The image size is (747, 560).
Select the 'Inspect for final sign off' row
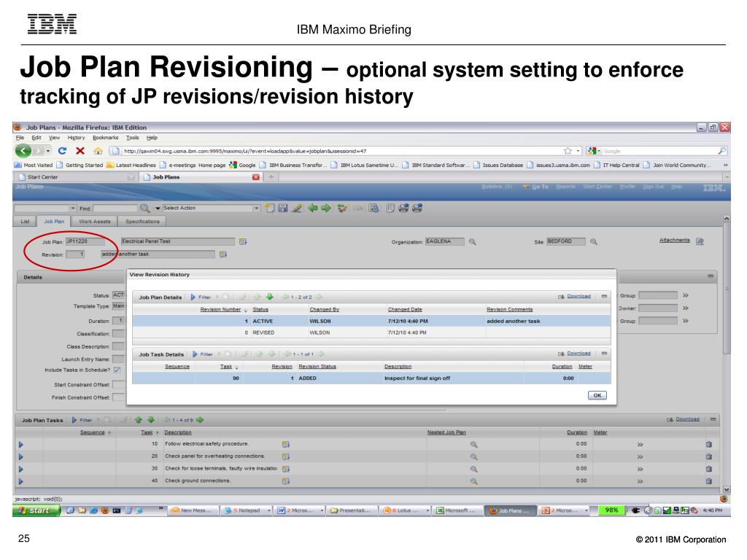pyautogui.click(x=371, y=378)
